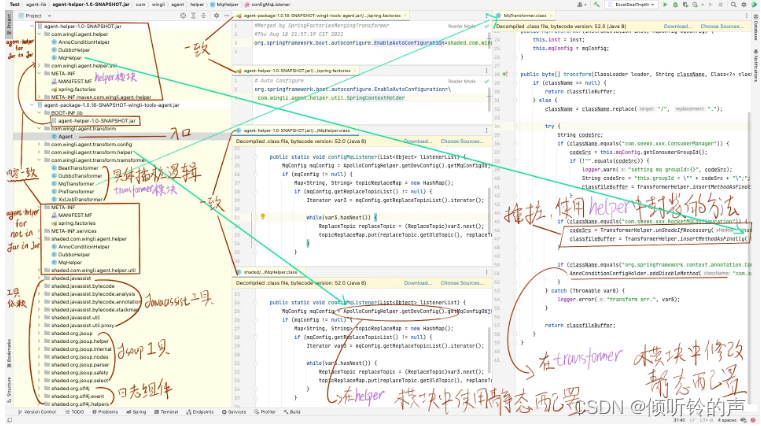Expand the shaded.org.slf4j.event package

(40, 396)
